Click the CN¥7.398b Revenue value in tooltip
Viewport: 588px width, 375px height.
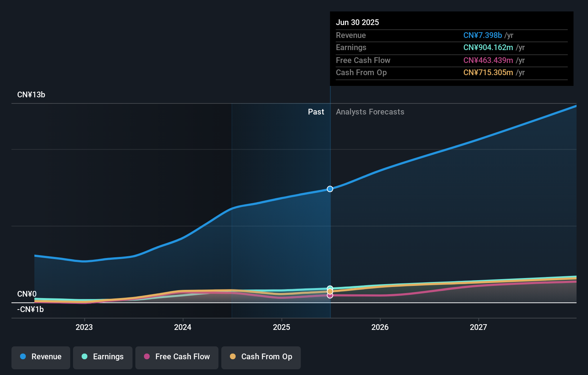[x=482, y=35]
